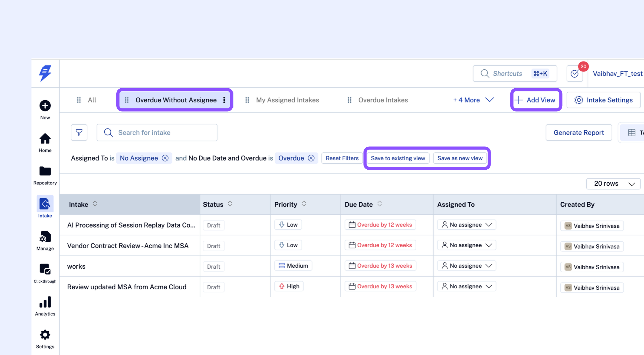
Task: Open the tasks checkmark notification icon
Action: 575,74
